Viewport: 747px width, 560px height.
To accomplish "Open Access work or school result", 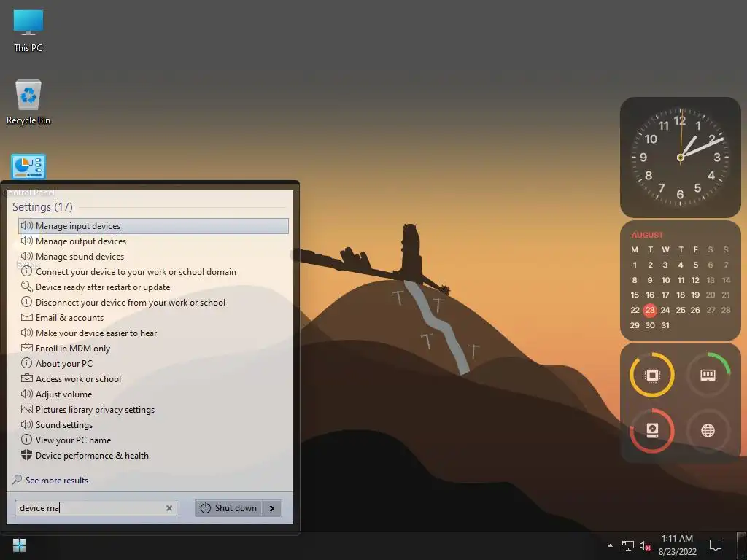I will 153,379.
